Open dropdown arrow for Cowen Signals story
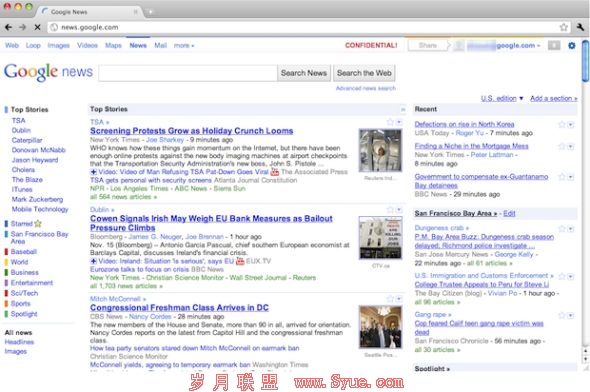 coord(399,210)
